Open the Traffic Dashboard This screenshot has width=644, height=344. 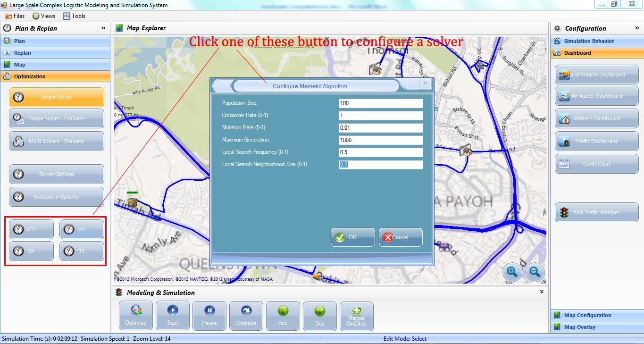click(x=596, y=141)
